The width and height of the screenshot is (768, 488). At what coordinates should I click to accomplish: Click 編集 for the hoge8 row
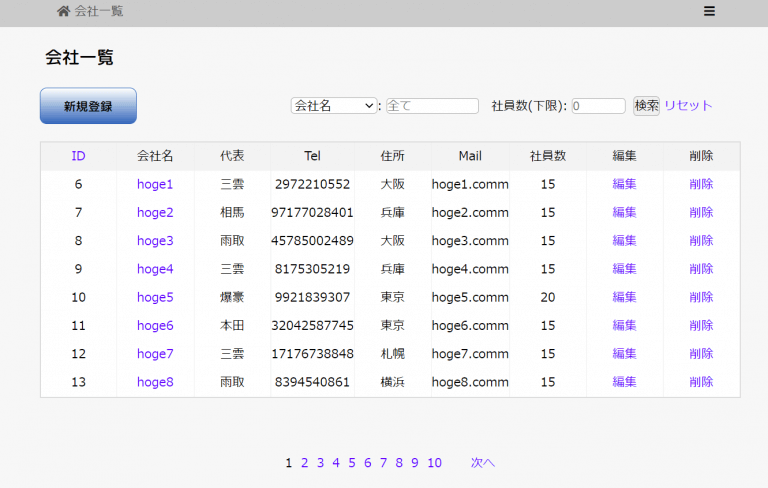[624, 382]
